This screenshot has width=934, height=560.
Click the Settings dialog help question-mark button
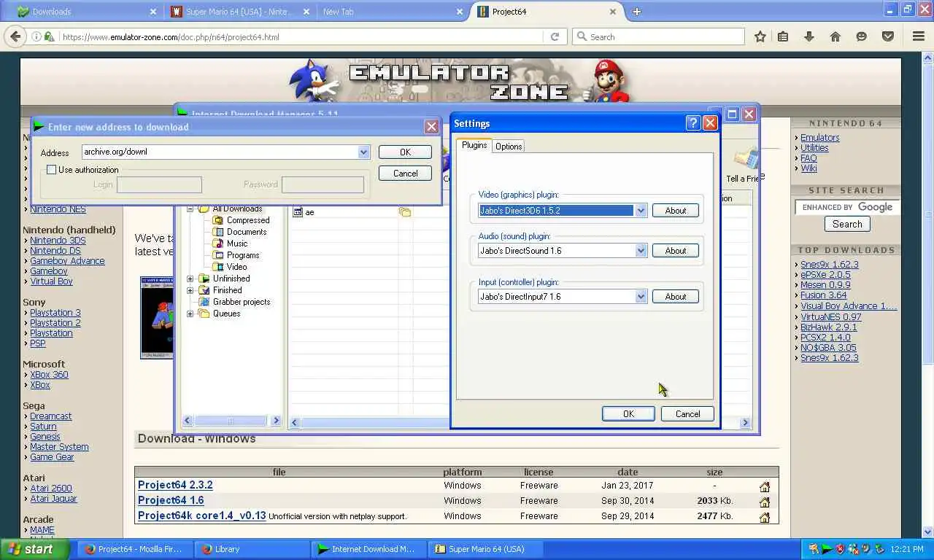pos(693,123)
